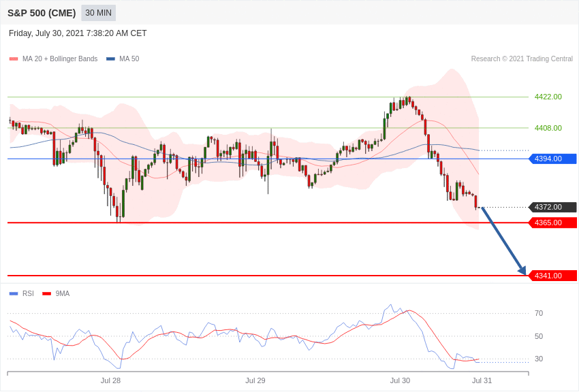Click the 4408.00 resistance level label

pos(548,128)
